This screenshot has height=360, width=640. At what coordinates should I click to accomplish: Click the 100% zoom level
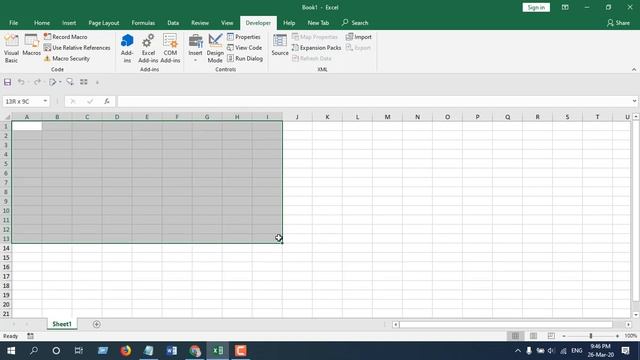point(631,336)
